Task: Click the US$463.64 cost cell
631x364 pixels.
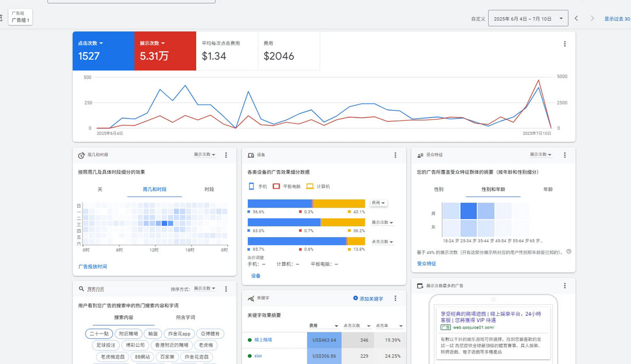Action: click(324, 340)
